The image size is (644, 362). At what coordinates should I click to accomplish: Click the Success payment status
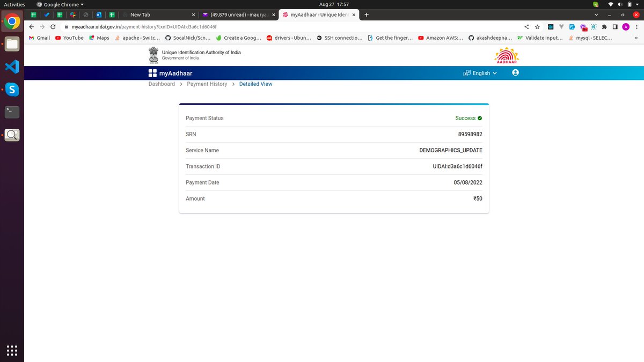point(469,118)
